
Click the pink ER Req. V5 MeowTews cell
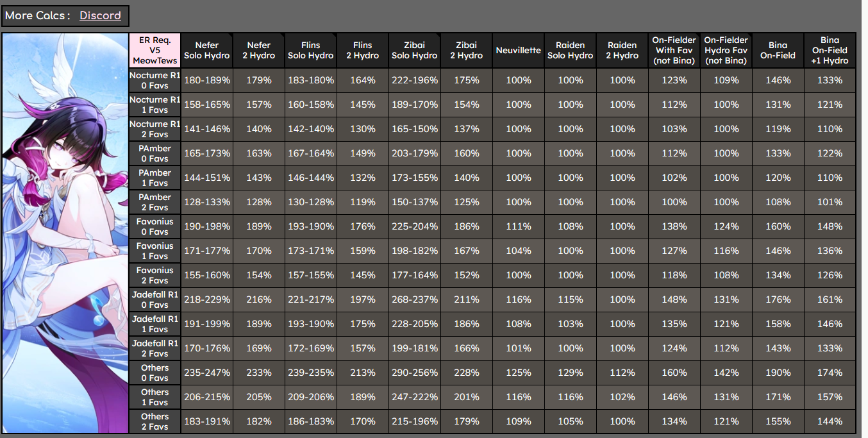point(154,50)
